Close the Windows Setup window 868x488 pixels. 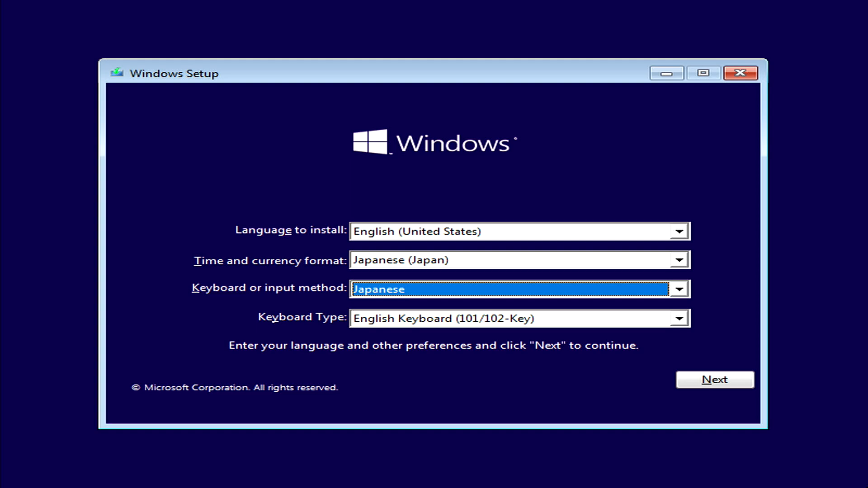click(x=741, y=73)
